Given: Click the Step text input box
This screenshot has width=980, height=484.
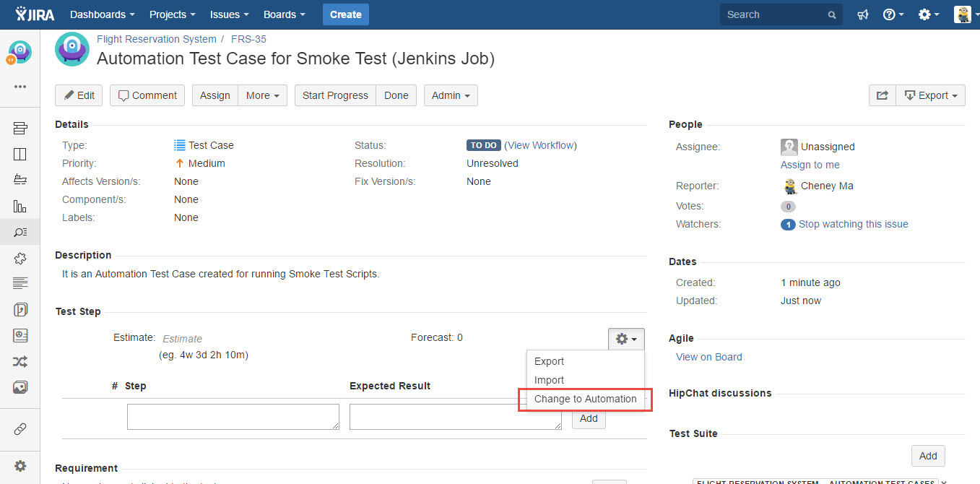Looking at the screenshot, I should point(233,417).
